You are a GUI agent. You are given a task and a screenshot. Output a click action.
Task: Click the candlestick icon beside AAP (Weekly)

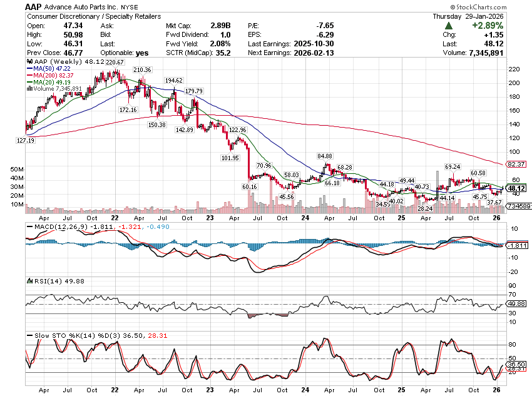[28, 63]
